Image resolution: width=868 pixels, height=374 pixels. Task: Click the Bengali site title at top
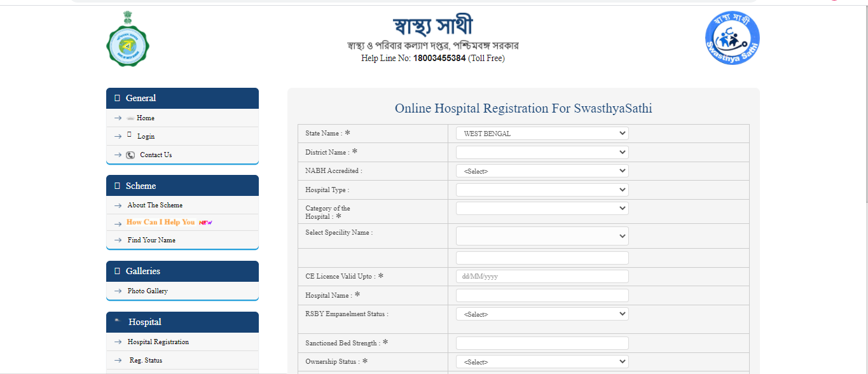[433, 25]
